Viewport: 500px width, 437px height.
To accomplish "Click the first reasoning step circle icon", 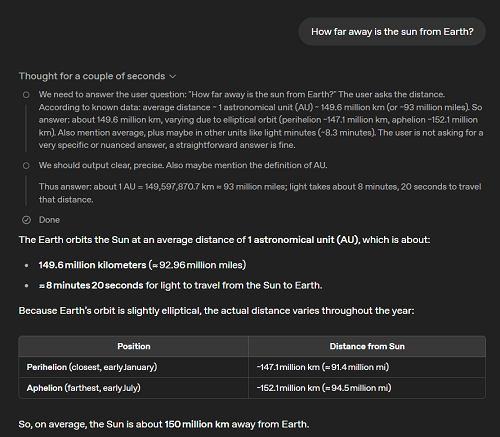I will tap(26, 95).
